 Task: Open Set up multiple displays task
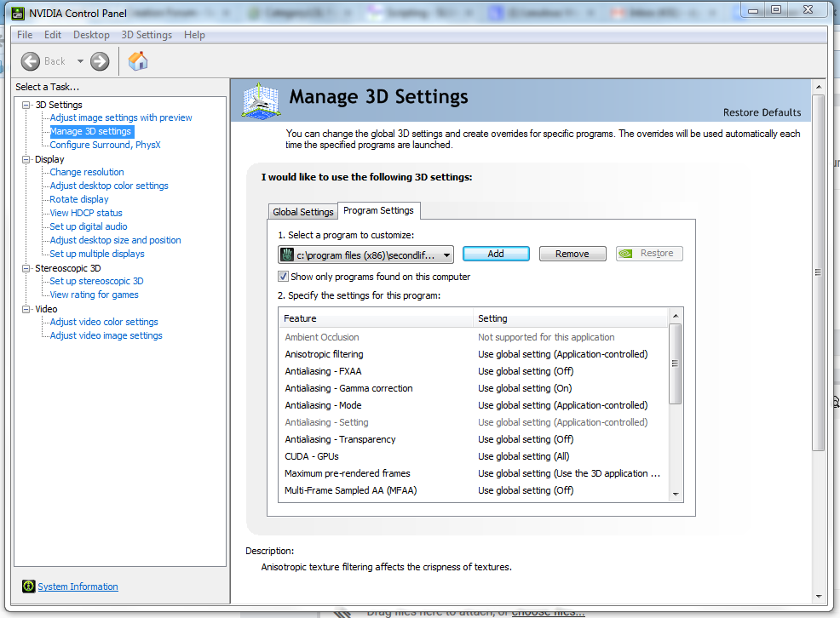97,255
